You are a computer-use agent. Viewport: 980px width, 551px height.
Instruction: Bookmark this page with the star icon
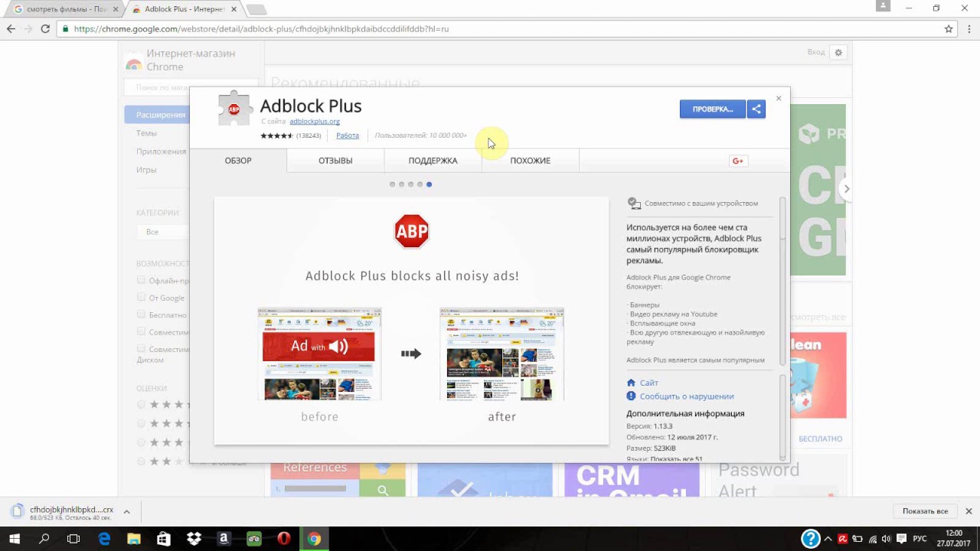point(949,29)
